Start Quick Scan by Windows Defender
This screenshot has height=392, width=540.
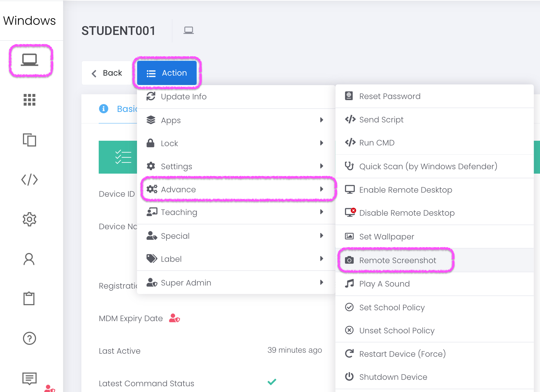(x=435, y=166)
